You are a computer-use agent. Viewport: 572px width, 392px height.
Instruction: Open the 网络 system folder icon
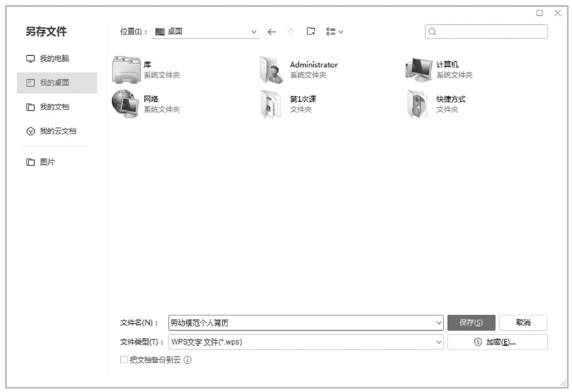(126, 104)
